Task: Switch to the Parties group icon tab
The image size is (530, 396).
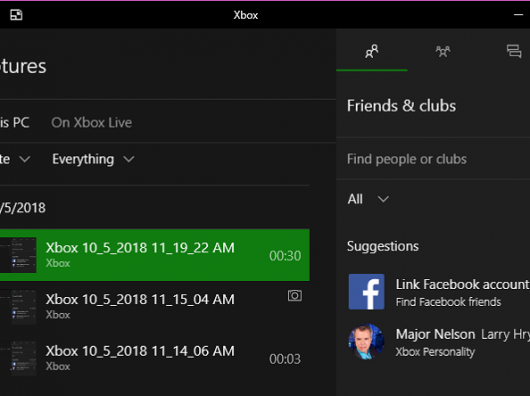Action: click(443, 51)
